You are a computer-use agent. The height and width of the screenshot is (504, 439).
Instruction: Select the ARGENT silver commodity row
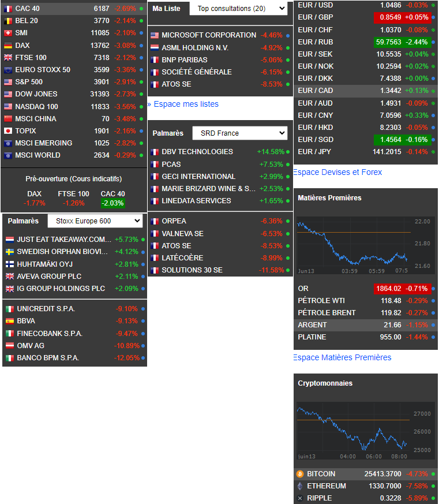click(x=366, y=325)
